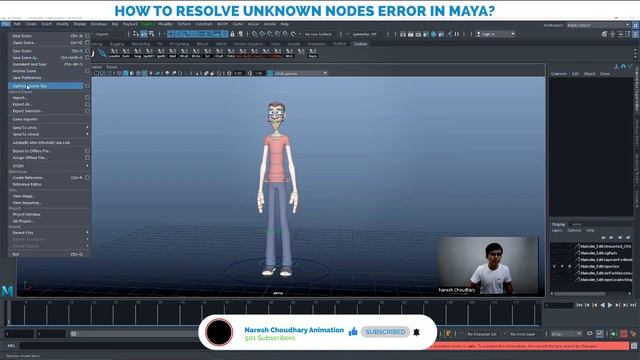Click the play forward button

click(610, 305)
